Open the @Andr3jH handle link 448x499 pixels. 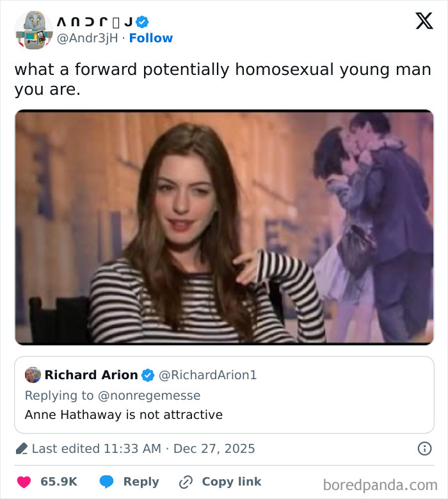pyautogui.click(x=89, y=38)
